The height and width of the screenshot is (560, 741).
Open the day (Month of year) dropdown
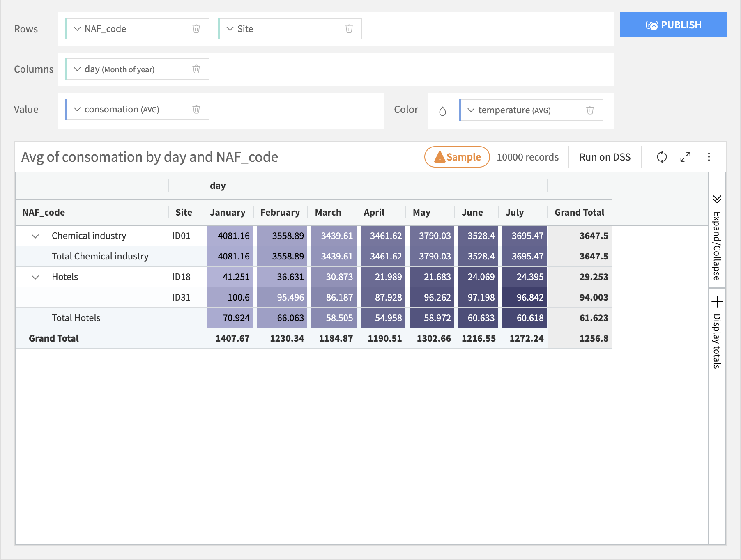[77, 69]
